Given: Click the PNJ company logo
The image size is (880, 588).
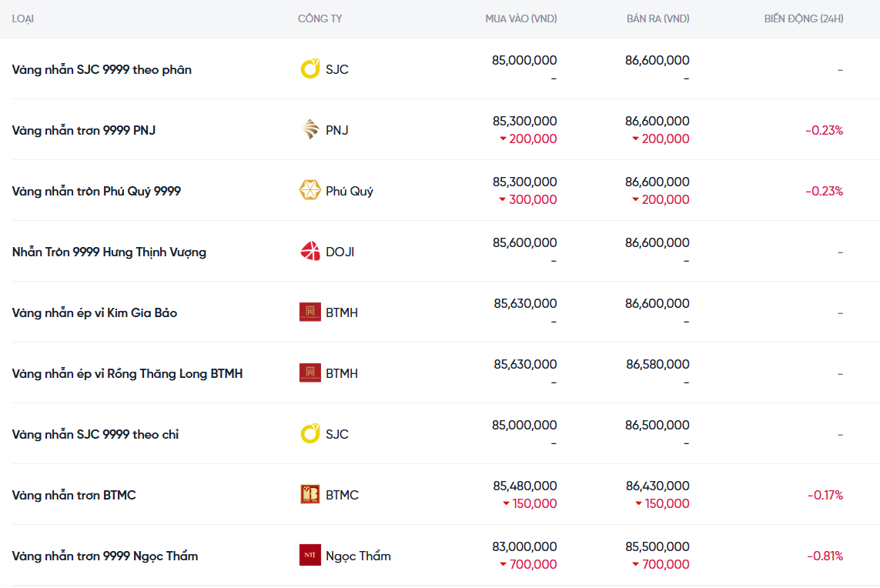Looking at the screenshot, I should [x=310, y=129].
